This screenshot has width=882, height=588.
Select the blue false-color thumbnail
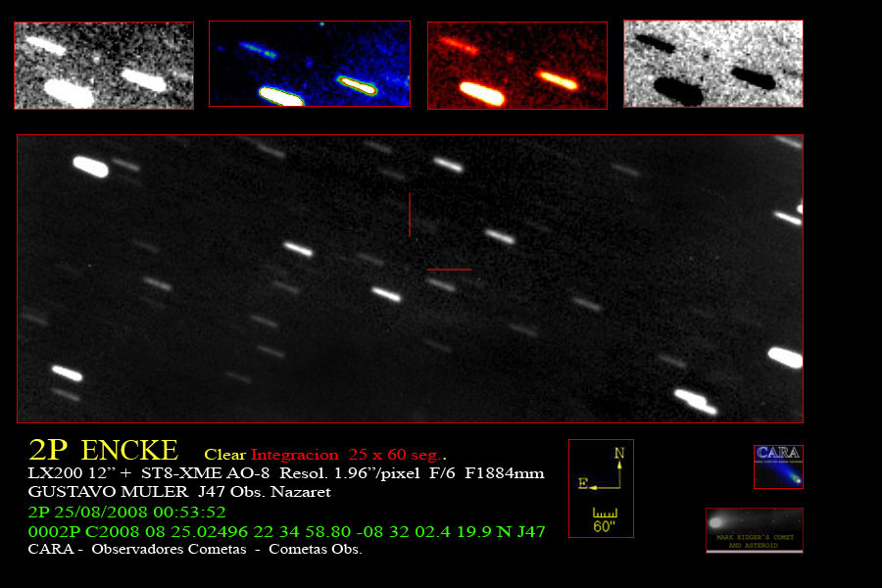coord(309,65)
